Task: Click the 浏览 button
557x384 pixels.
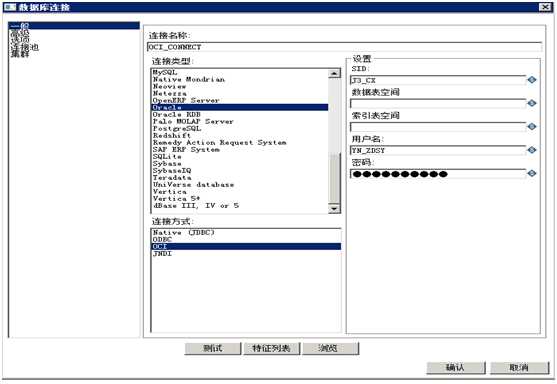Action: [330, 348]
